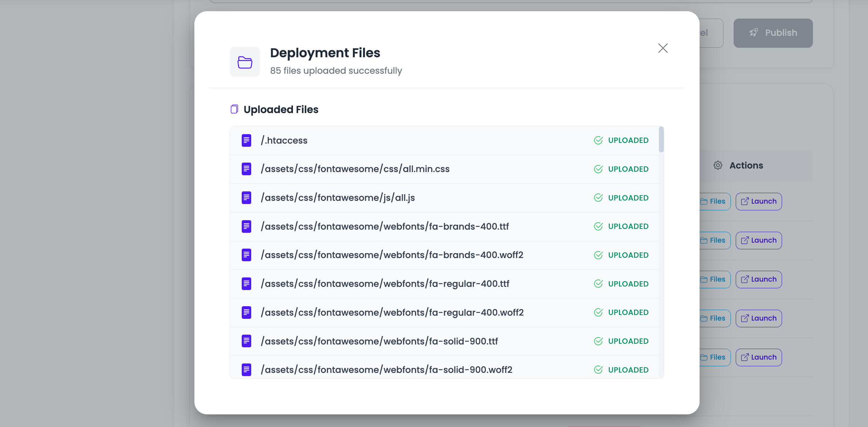Click the file icon for fa-solid-900.ttf

coord(246,341)
